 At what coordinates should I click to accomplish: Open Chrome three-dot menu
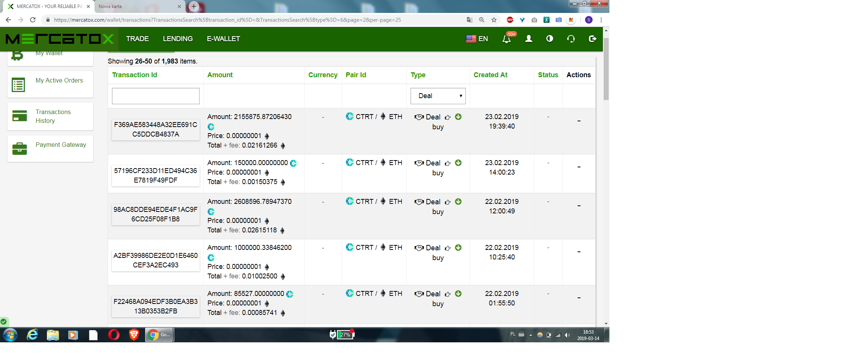(x=601, y=20)
